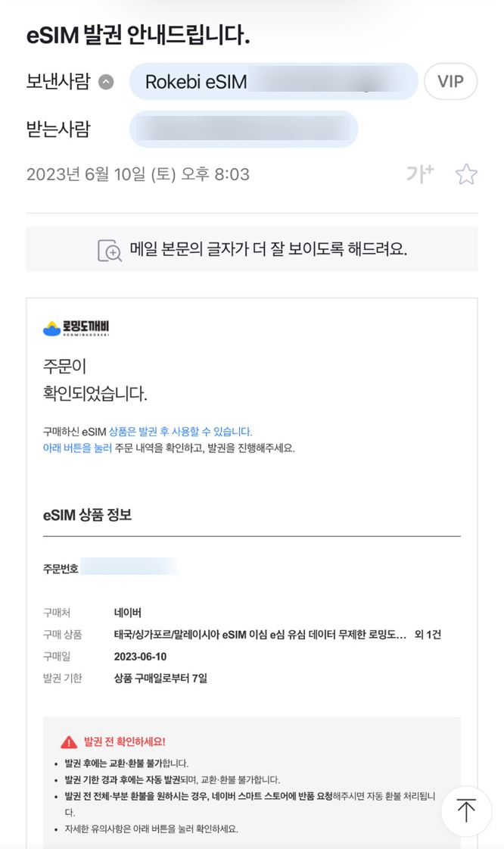Select the blurred recipient address chip
504x849 pixels.
[x=244, y=129]
